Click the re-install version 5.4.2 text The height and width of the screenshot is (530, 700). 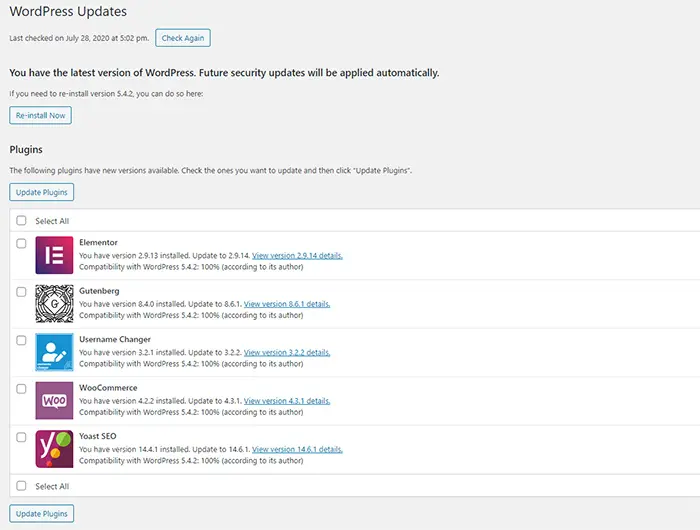pos(106,94)
